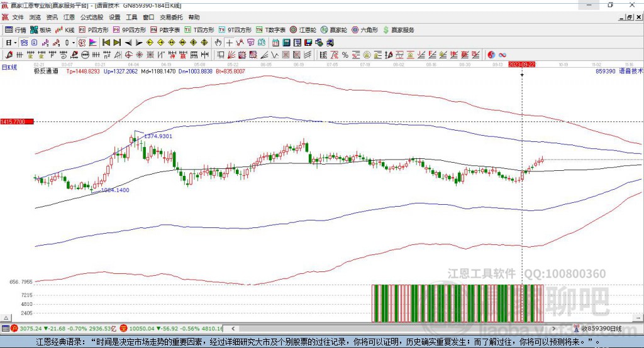Viewport: 644px width, 348px height.
Task: Open the Shenzhen index 10050.04 status entry
Action: (171, 329)
